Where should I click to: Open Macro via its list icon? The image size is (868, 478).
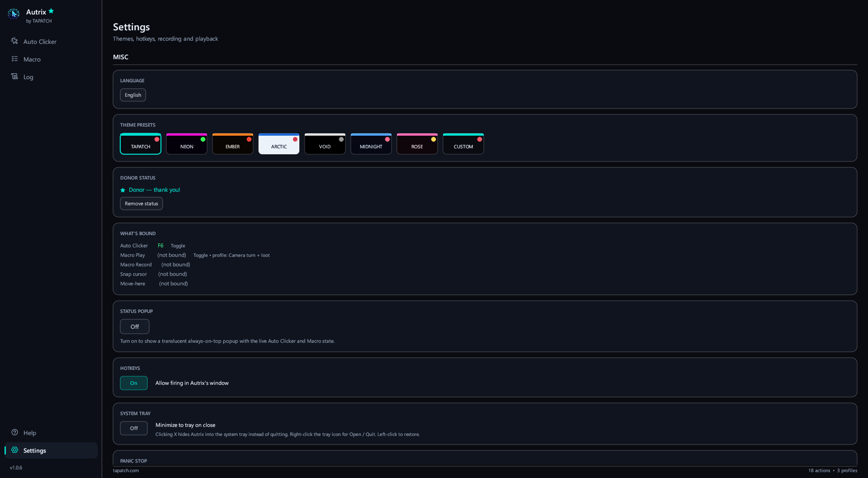14,59
